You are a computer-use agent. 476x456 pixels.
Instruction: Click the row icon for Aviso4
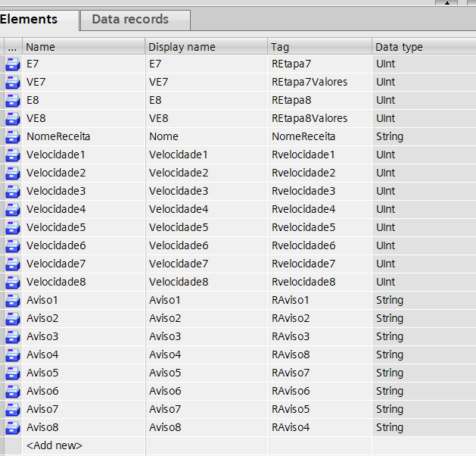click(x=12, y=355)
